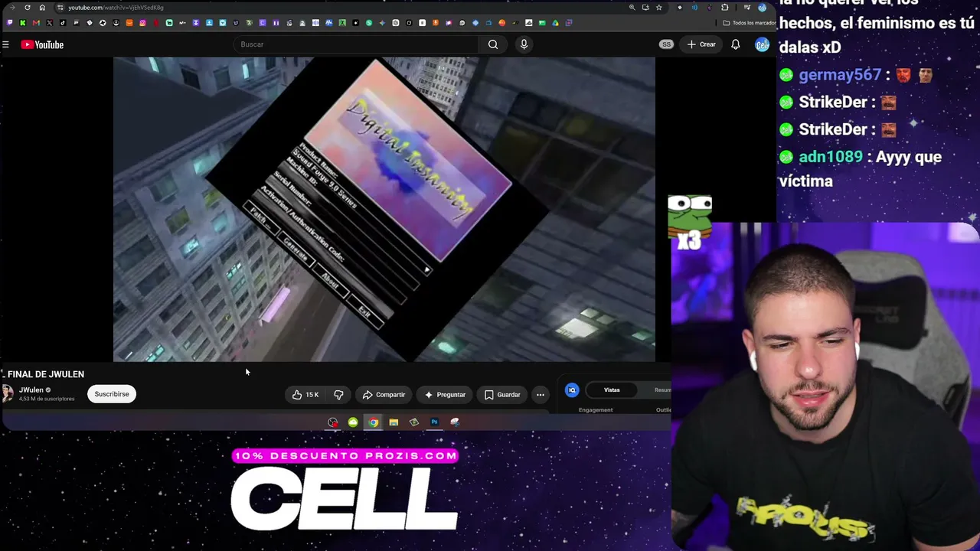Click the video player area
Viewport: 980px width, 551px height.
point(384,209)
